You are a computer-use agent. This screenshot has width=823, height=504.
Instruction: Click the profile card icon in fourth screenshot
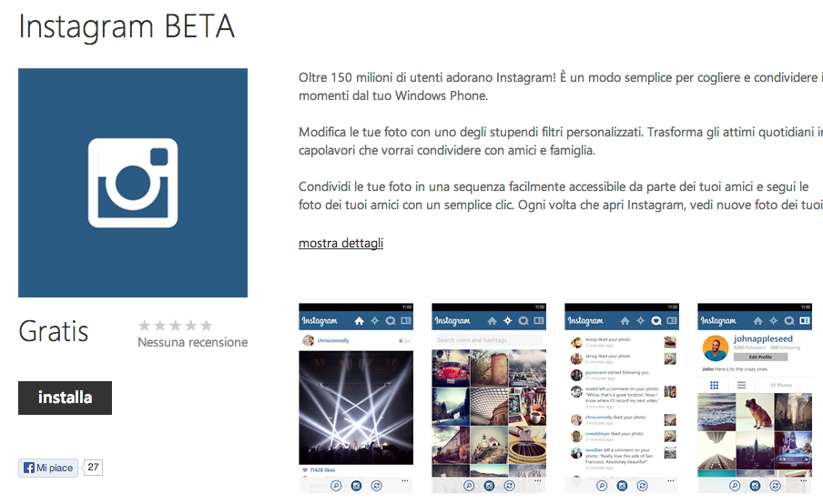coord(805,320)
